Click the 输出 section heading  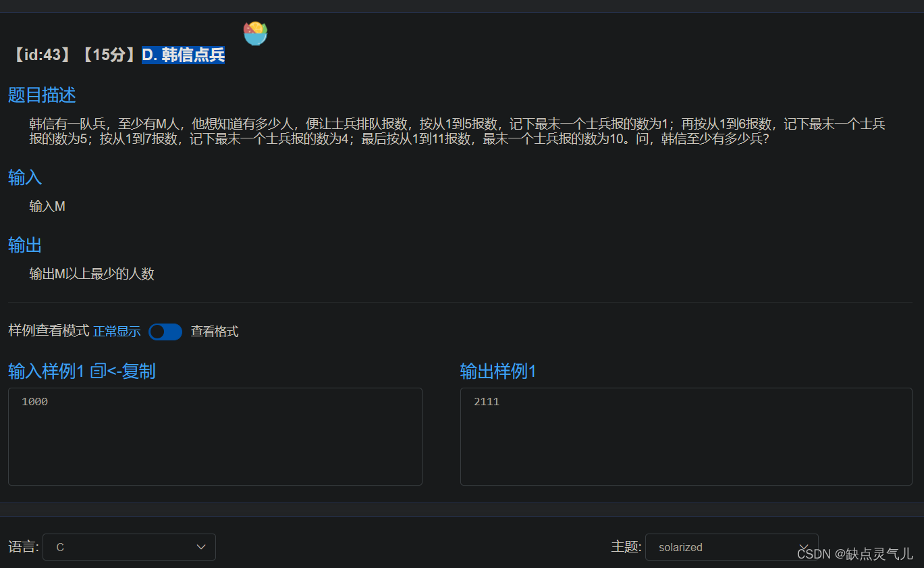(24, 245)
